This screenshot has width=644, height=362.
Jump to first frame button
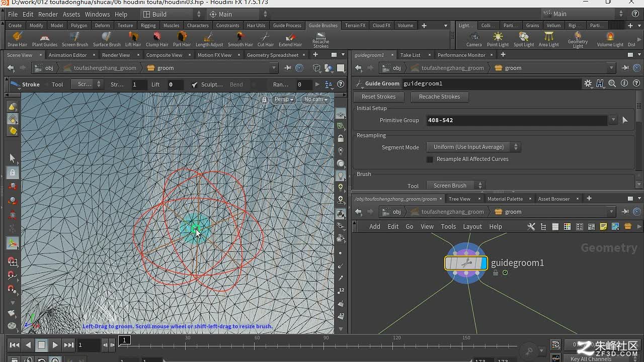pos(15,345)
